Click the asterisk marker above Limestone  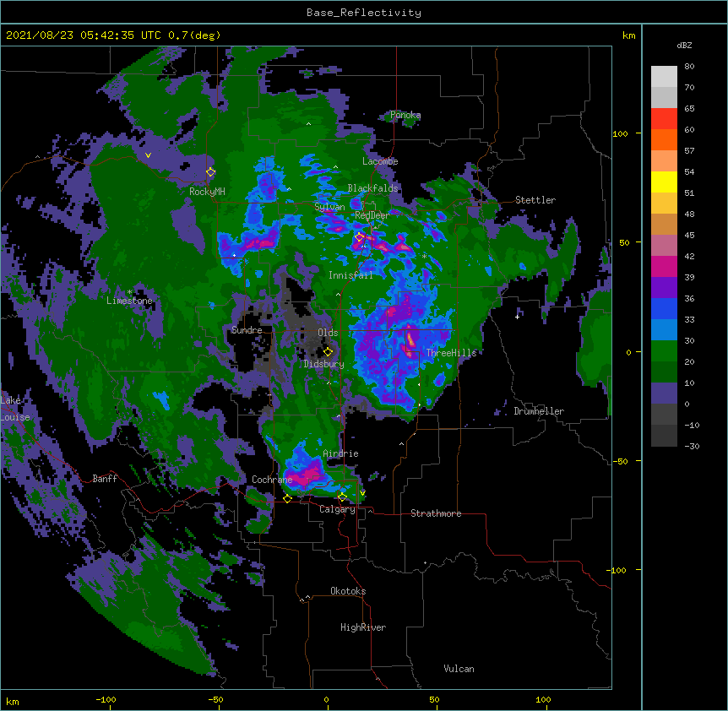pos(129,292)
